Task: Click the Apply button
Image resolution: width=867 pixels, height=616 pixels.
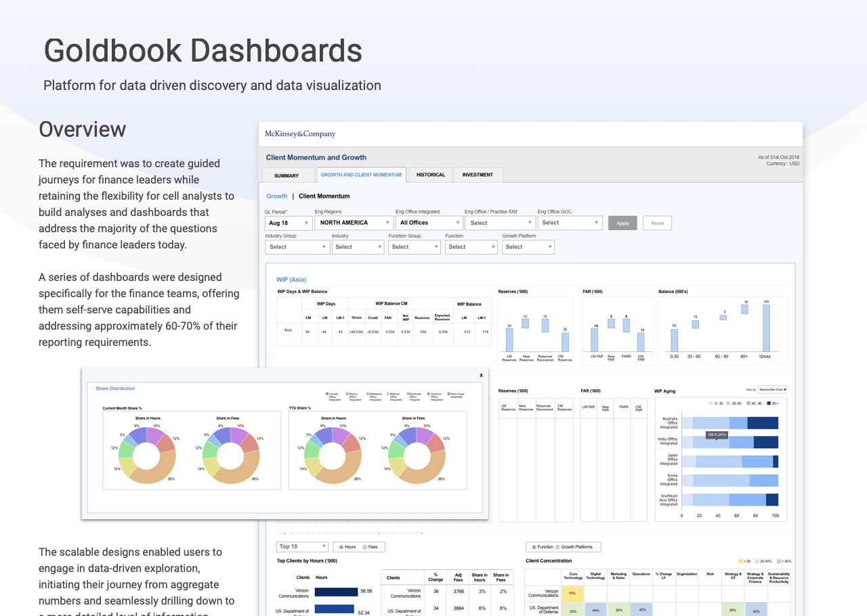Action: (622, 223)
